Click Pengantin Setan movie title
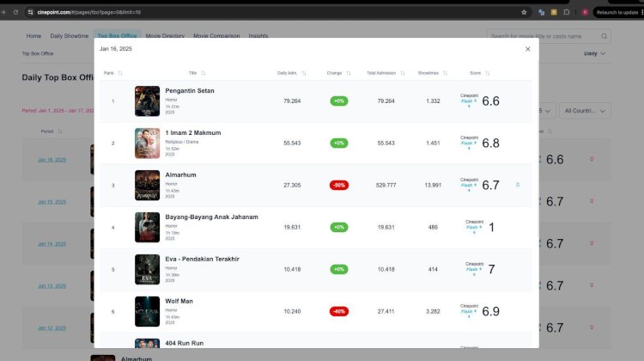Image resolution: width=644 pixels, height=361 pixels. pos(190,91)
